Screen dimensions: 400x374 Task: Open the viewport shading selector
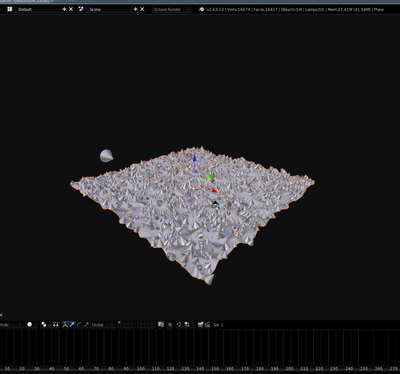coord(31,324)
